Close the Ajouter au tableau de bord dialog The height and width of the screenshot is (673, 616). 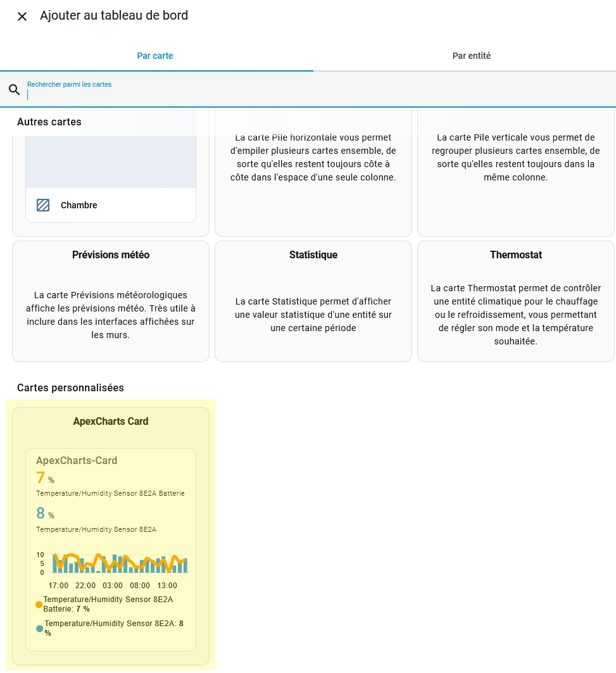[22, 16]
